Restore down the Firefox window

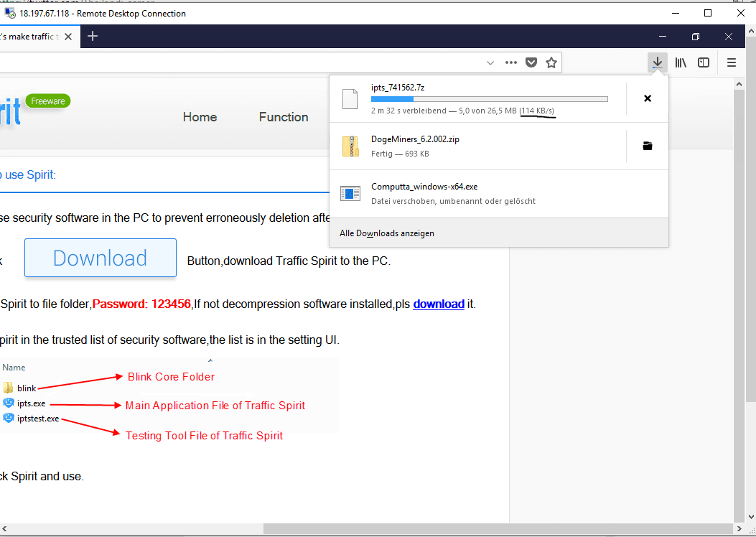695,37
